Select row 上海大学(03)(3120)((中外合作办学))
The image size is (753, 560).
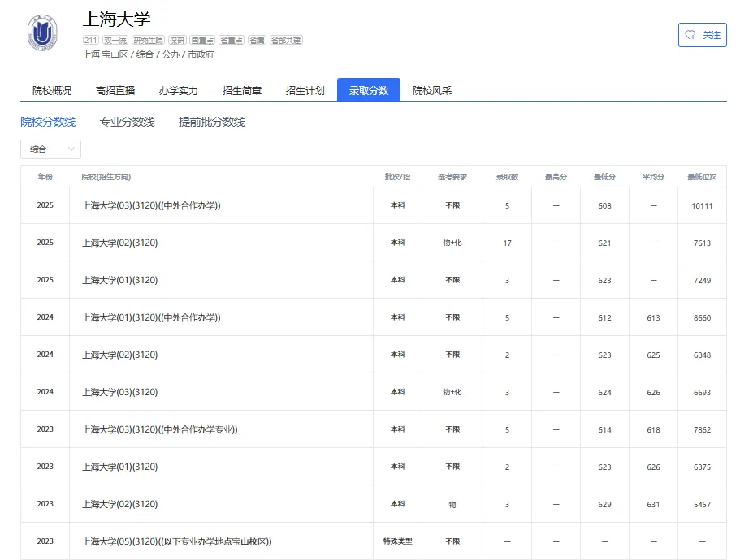pyautogui.click(x=374, y=205)
